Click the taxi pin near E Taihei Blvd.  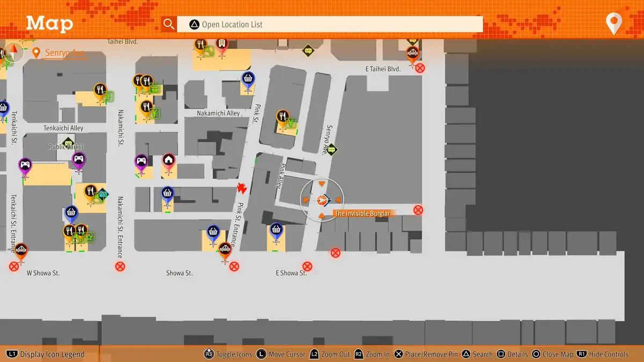tap(412, 53)
